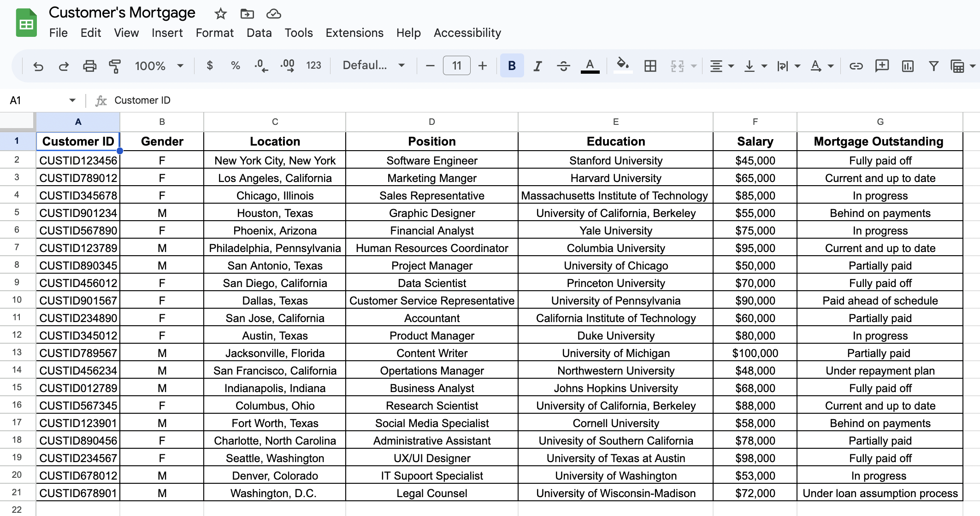
Task: Click the Create a filter icon
Action: tap(933, 66)
